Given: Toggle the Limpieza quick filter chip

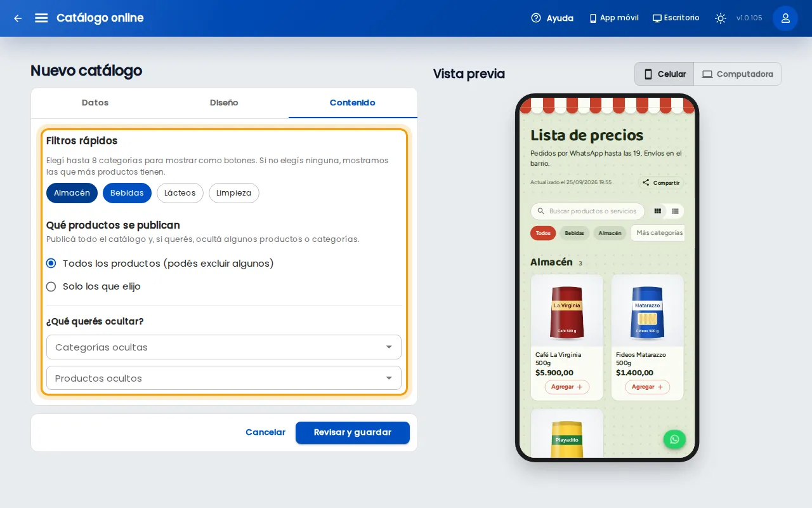Looking at the screenshot, I should pyautogui.click(x=234, y=193).
